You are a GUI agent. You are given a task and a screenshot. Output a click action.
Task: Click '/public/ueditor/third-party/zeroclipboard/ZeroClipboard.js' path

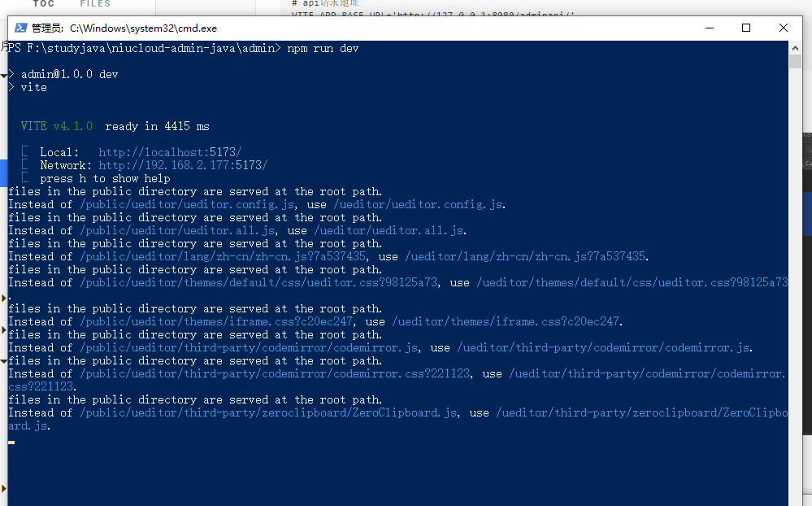pyautogui.click(x=268, y=412)
